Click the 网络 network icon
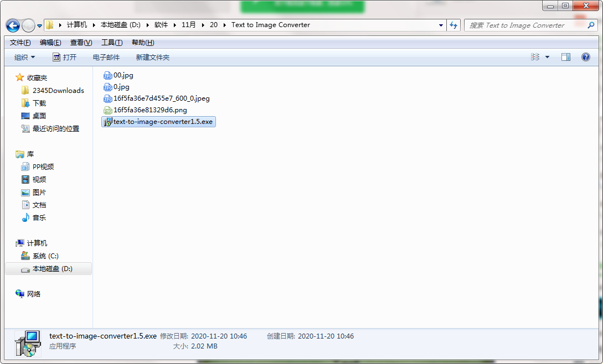Viewport: 603px width, 364px height. click(19, 294)
